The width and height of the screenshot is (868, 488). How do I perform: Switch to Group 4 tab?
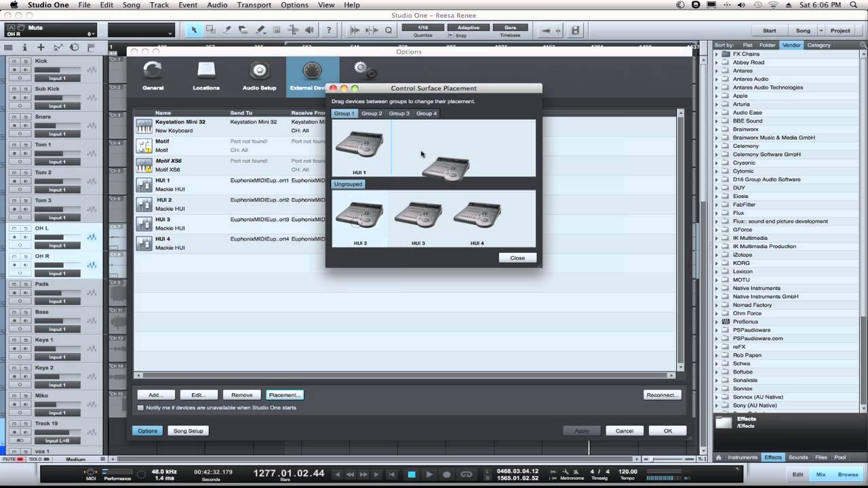[x=427, y=113]
